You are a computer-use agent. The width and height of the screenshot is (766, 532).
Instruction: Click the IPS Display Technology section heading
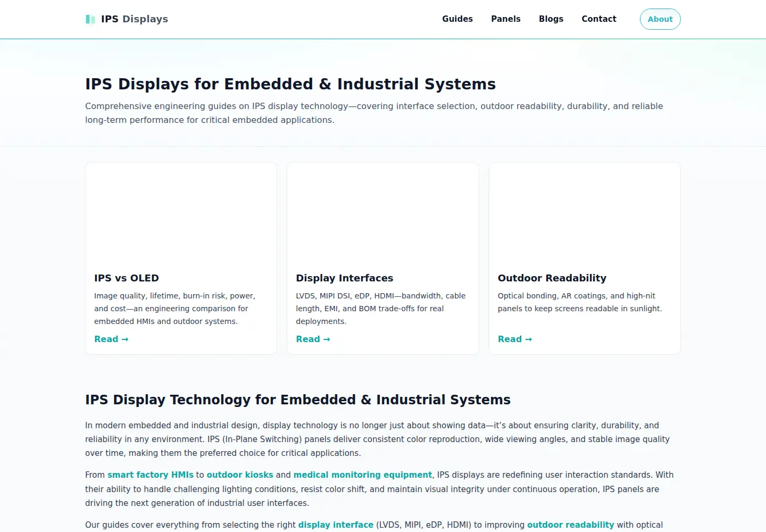pyautogui.click(x=298, y=400)
